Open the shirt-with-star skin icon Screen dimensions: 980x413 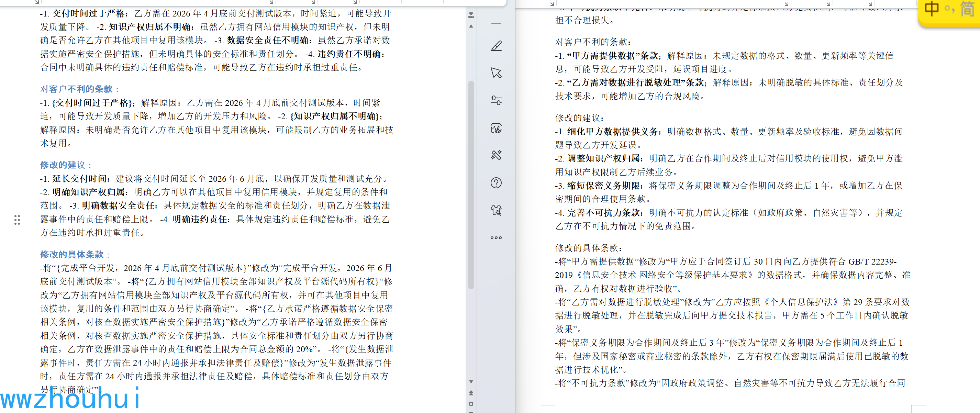pos(496,210)
